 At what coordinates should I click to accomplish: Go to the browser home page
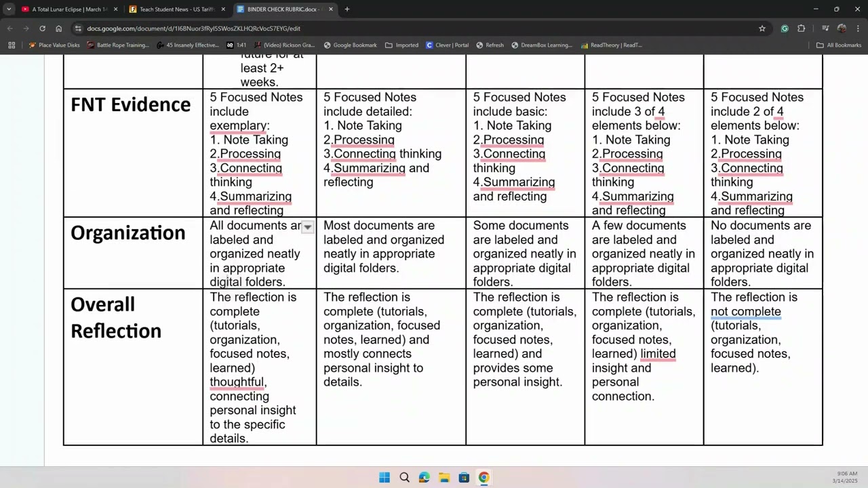tap(58, 28)
